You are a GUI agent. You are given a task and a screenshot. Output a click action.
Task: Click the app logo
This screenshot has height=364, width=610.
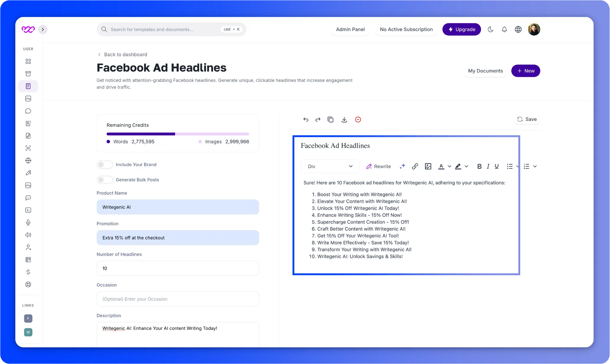[x=28, y=29]
